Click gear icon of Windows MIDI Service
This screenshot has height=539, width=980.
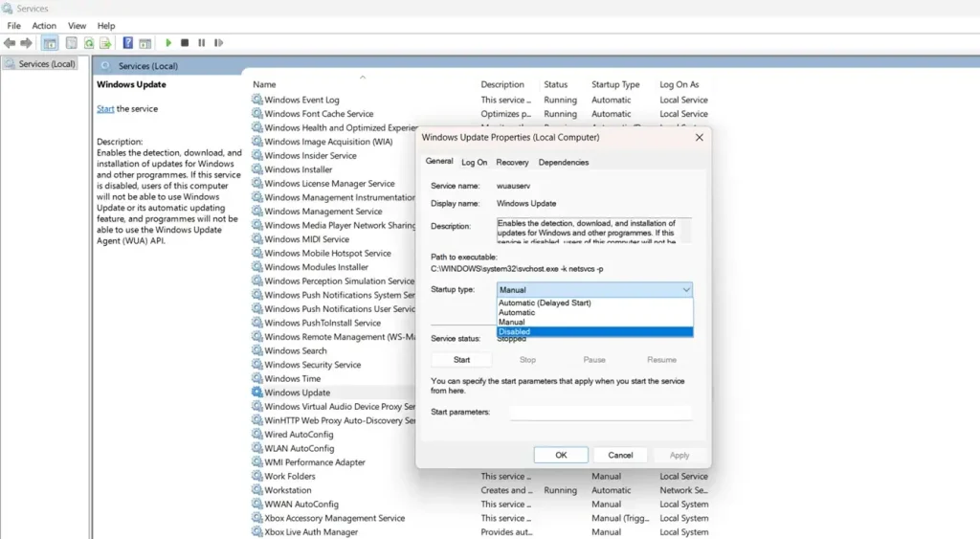pos(256,238)
